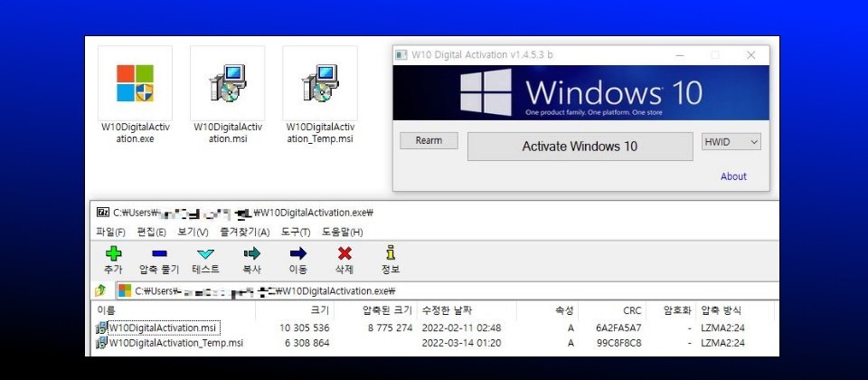This screenshot has width=868, height=380.
Task: Click the Move (이동) blue arrow icon
Action: point(297,254)
